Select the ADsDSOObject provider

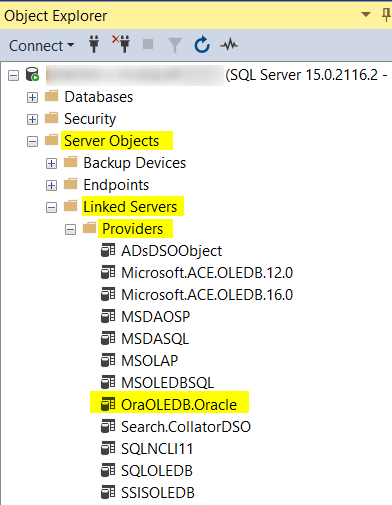coord(171,251)
